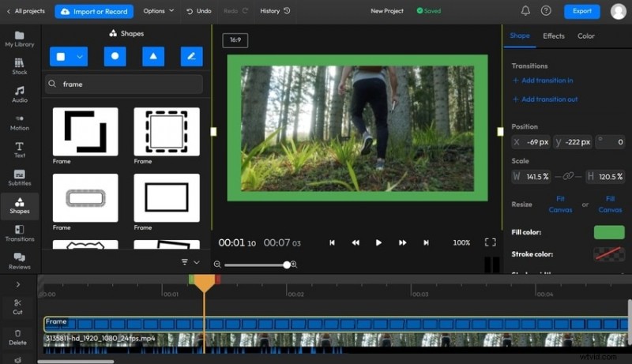Click the height scale percentage field
Image resolution: width=632 pixels, height=364 pixels.
tap(605, 176)
